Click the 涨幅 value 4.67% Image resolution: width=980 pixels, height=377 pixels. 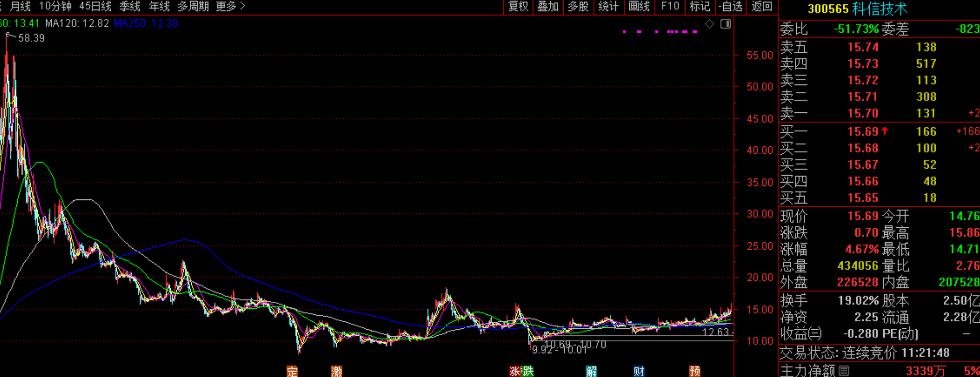point(862,249)
